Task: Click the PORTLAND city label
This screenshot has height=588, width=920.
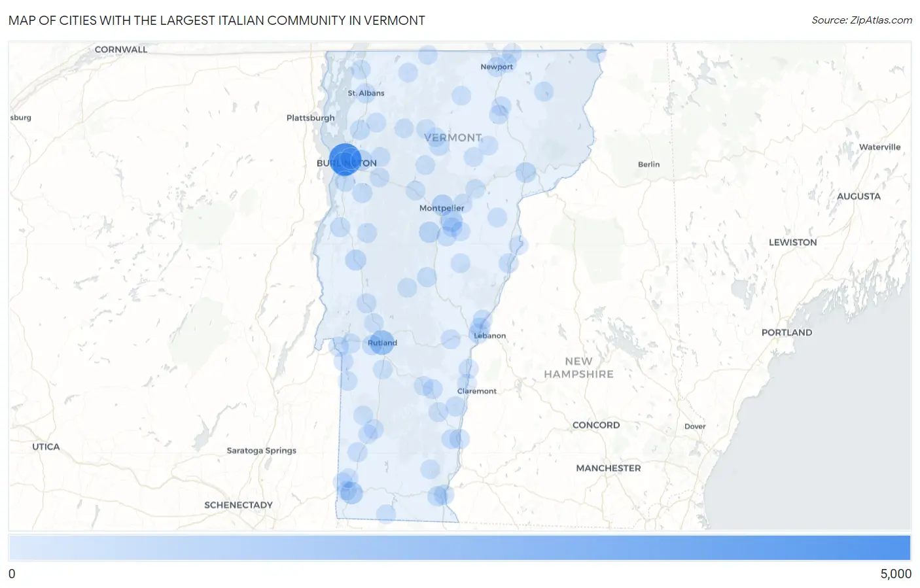Action: point(787,332)
